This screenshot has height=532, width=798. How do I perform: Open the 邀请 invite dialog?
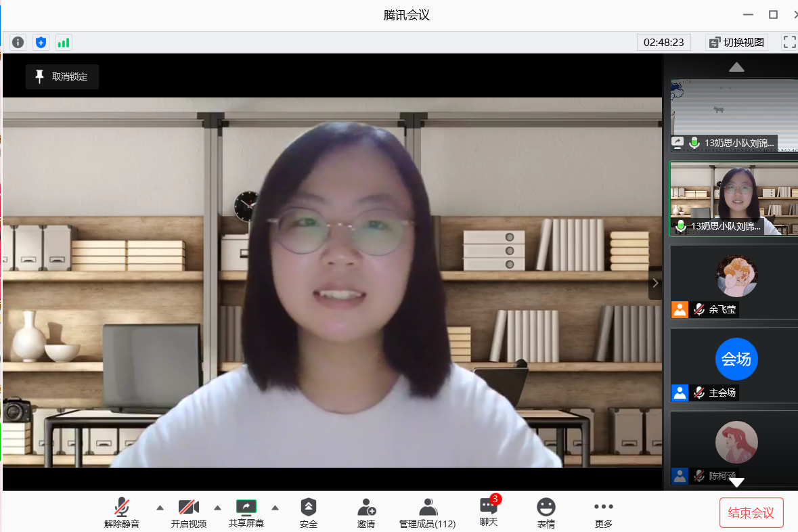point(366,512)
